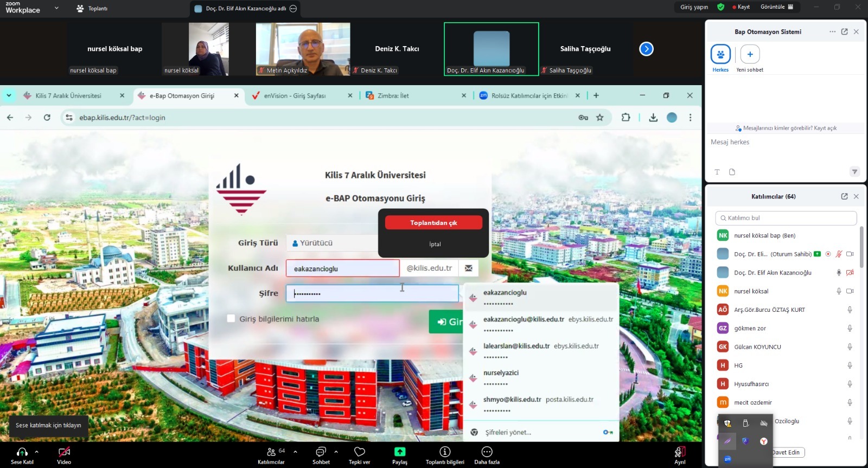Click the Herkes chat group icon
The height and width of the screenshot is (468, 868).
coord(720,55)
